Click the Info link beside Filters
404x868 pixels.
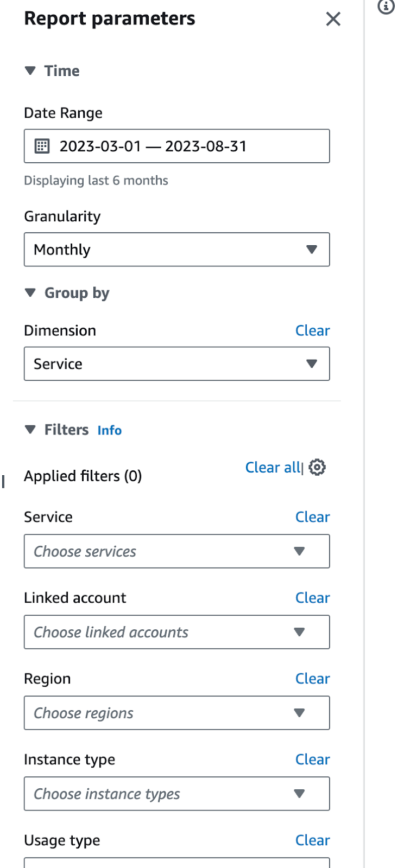pyautogui.click(x=109, y=430)
